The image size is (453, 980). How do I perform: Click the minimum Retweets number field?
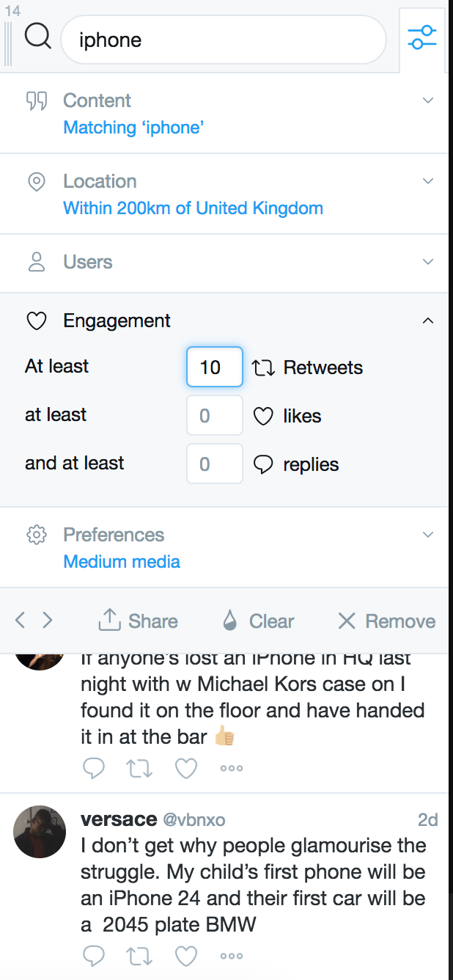pos(215,367)
